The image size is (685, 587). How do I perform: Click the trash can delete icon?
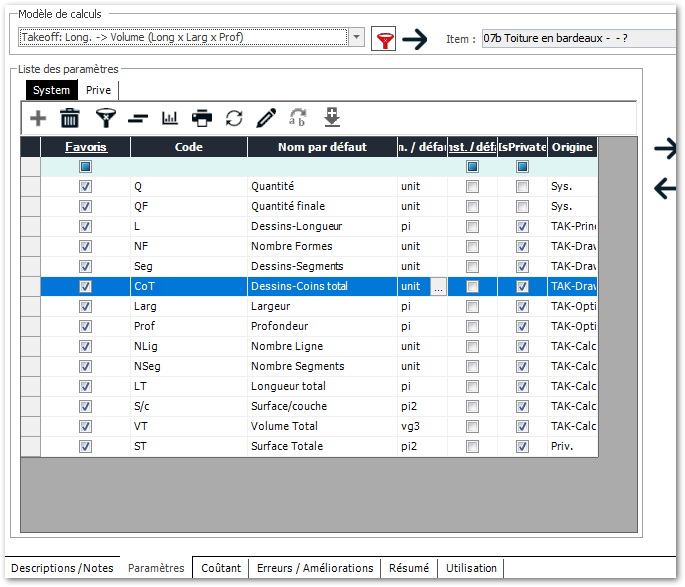70,118
